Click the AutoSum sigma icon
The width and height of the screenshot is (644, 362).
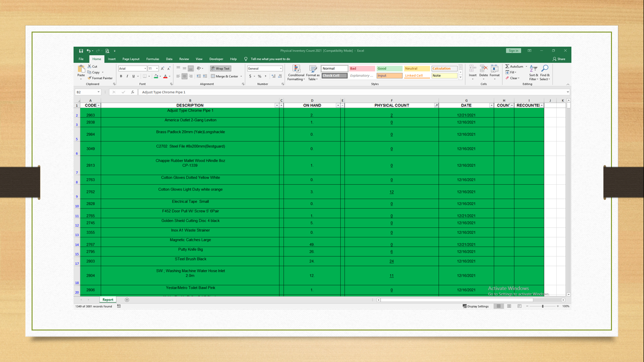[x=507, y=66]
